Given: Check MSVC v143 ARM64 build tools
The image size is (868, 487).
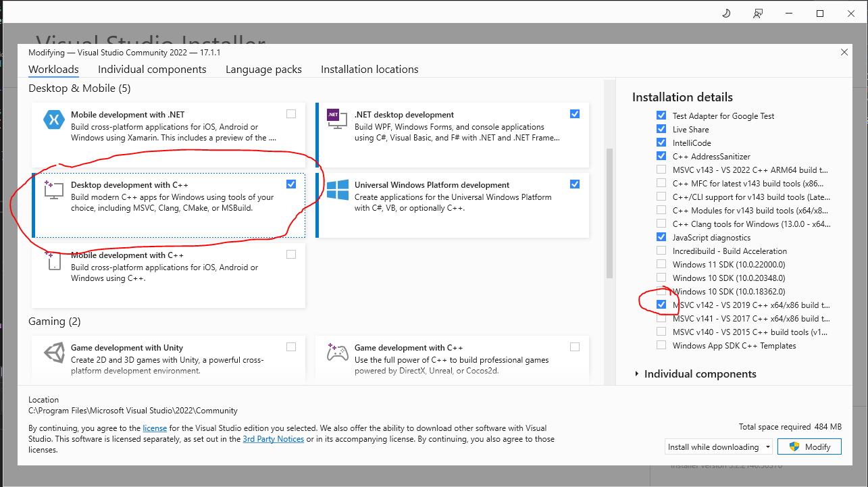Looking at the screenshot, I should [x=661, y=170].
